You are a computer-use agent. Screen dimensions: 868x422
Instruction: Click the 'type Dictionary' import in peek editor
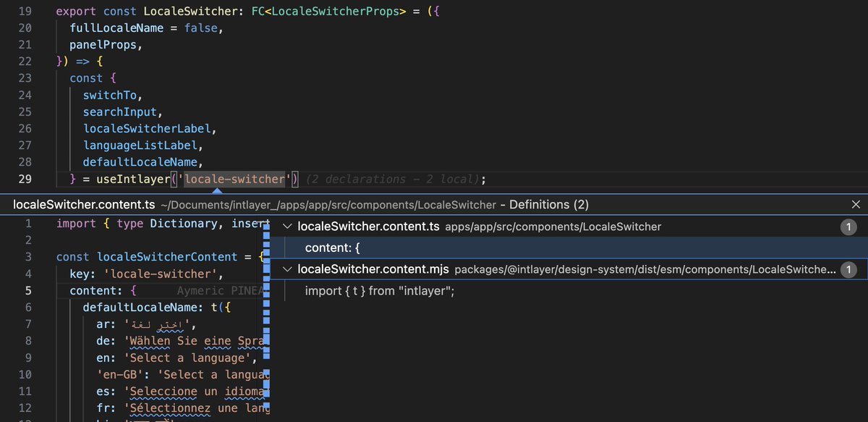click(166, 224)
